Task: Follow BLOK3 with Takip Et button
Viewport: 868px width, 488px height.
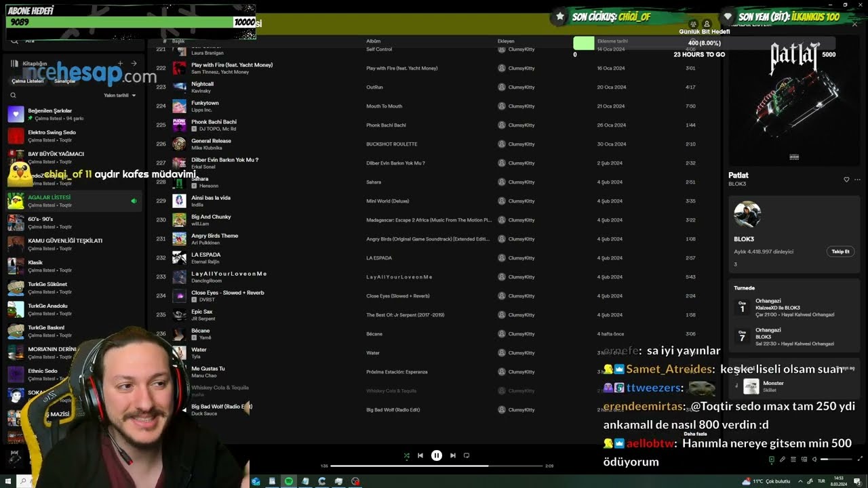Action: [841, 251]
